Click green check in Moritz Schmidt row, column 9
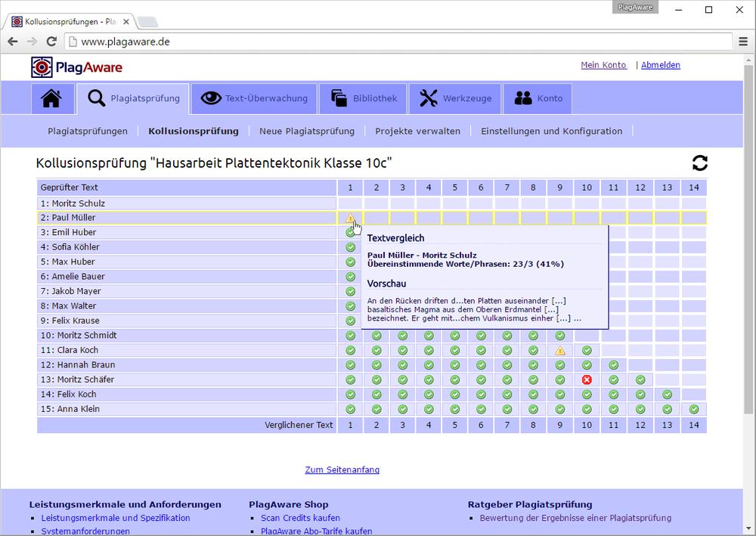 559,336
